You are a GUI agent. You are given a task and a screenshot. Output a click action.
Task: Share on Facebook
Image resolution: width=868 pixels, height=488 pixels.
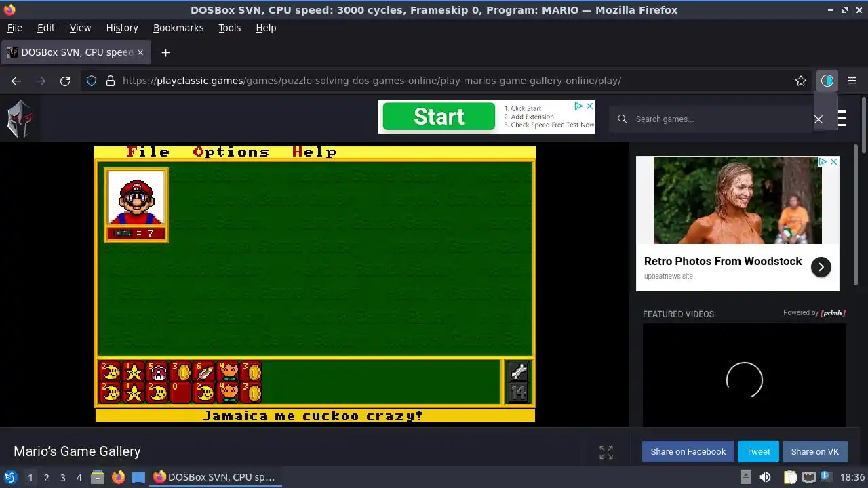pos(688,451)
